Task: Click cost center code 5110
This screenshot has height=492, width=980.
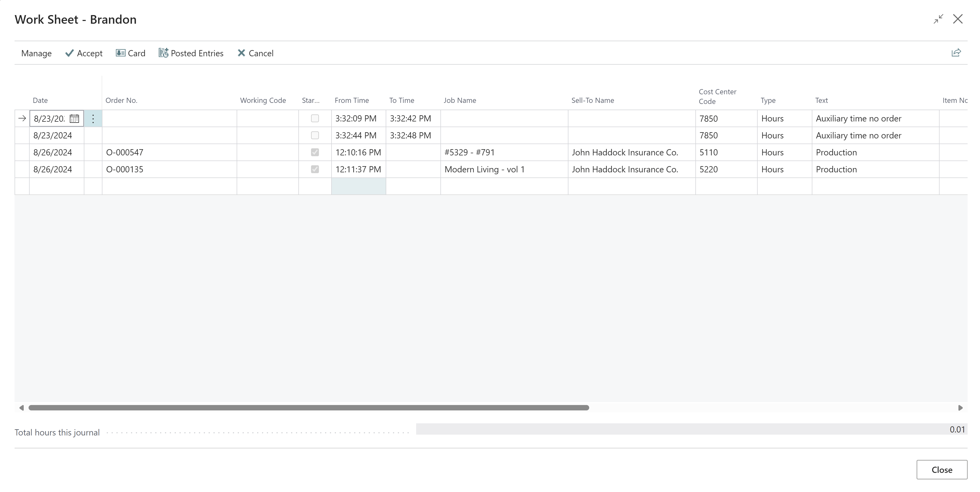Action: click(x=726, y=152)
